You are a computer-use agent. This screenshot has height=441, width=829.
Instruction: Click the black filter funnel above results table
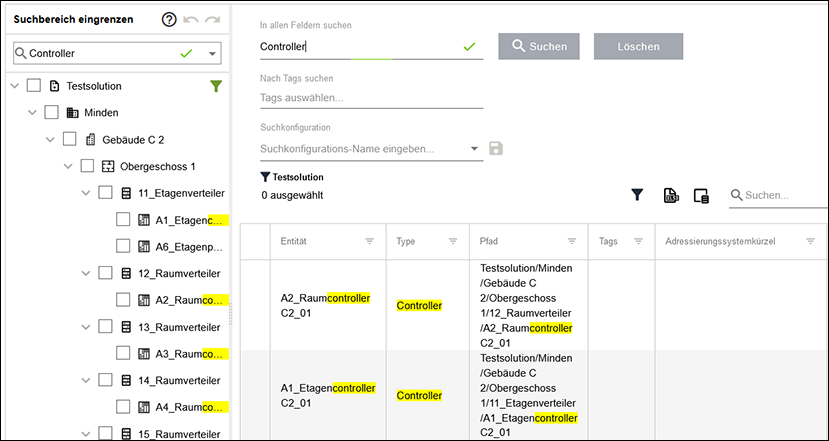click(637, 195)
